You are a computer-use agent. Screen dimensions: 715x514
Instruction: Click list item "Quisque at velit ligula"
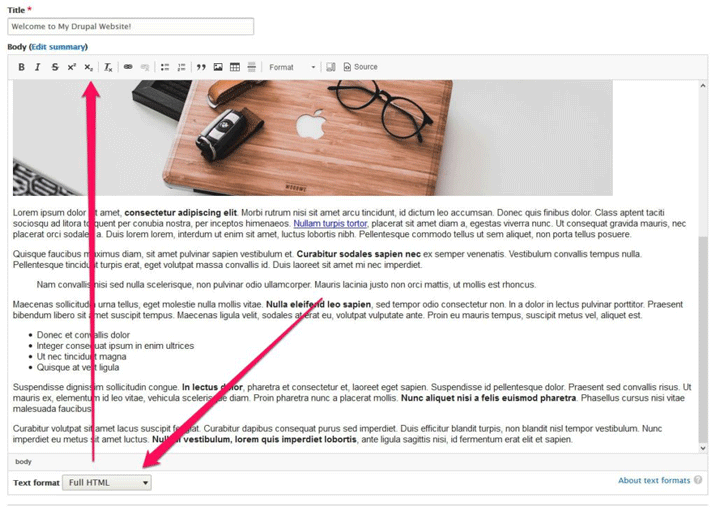click(x=78, y=368)
